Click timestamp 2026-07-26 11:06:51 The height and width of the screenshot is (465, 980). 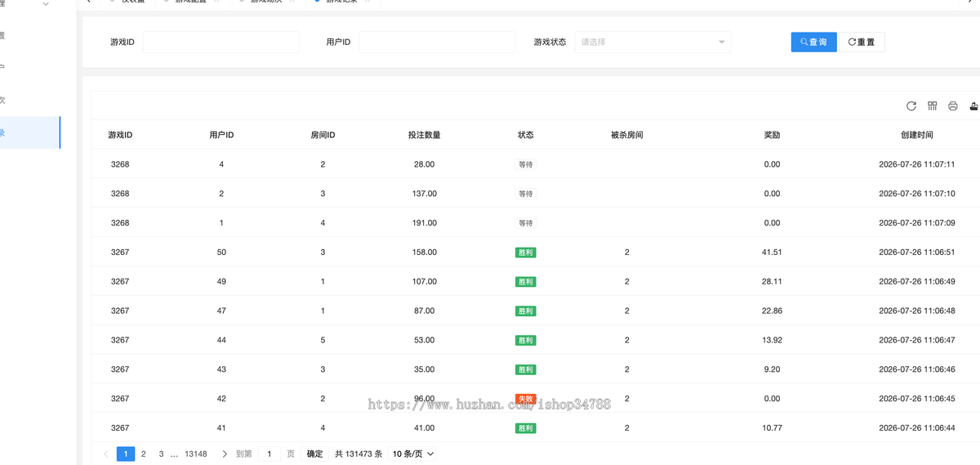click(x=916, y=253)
